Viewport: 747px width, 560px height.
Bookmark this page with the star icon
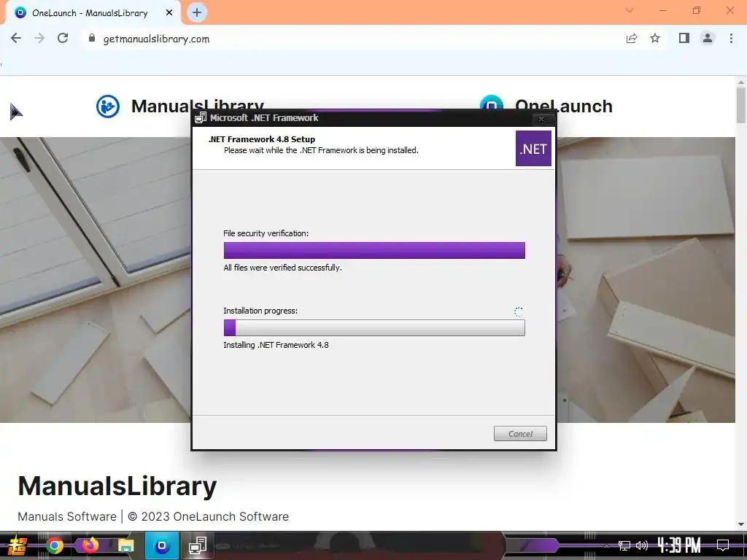click(655, 38)
